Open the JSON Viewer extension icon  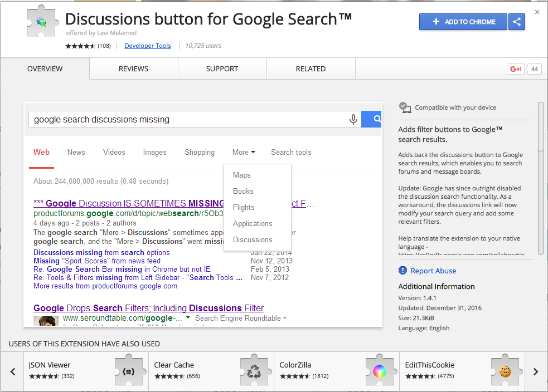(129, 371)
